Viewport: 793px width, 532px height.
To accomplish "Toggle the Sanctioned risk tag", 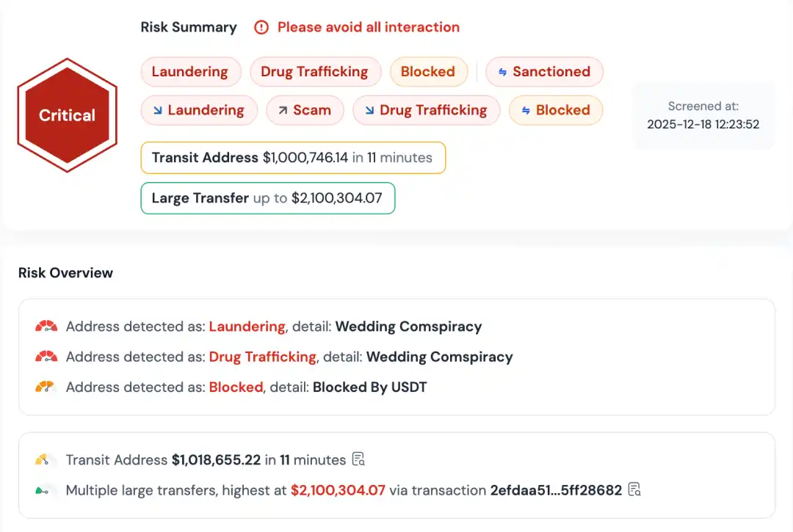I will point(544,71).
